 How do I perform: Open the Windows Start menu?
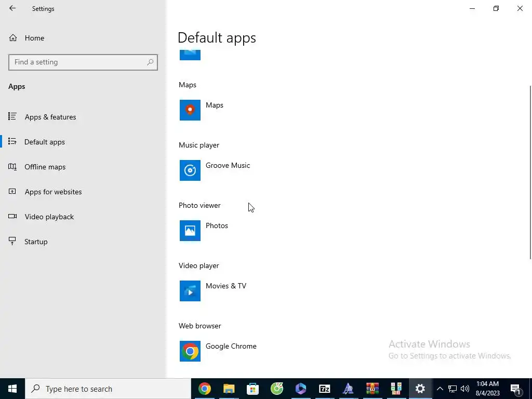click(12, 389)
